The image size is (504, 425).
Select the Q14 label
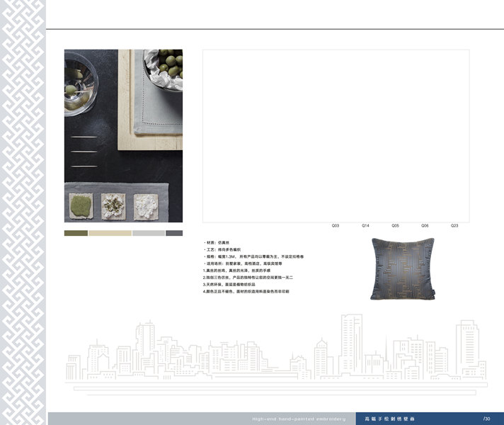365,225
